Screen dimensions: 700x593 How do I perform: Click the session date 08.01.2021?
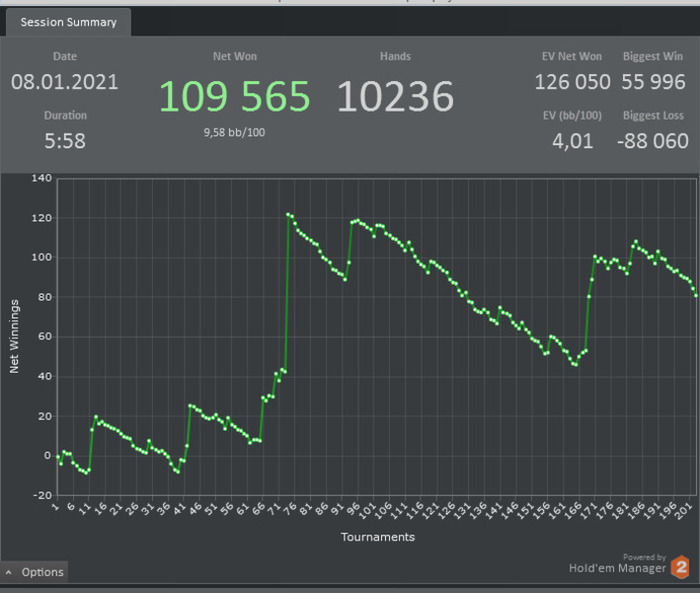[x=65, y=82]
